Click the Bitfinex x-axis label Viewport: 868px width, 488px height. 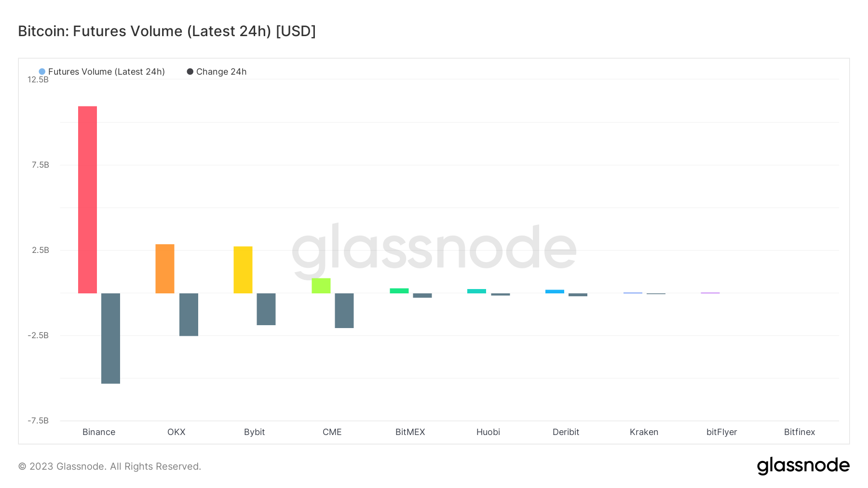click(799, 432)
